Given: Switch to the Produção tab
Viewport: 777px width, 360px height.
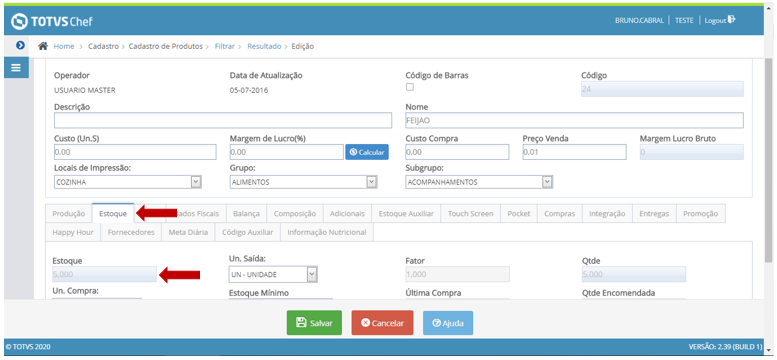Looking at the screenshot, I should tap(69, 214).
